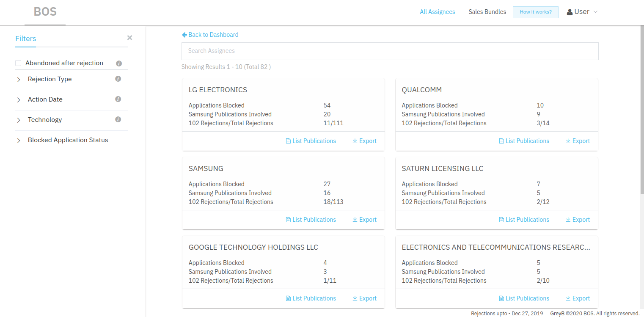Viewport: 644px width, 317px height.
Task: Click the user avatar icon
Action: 570,12
